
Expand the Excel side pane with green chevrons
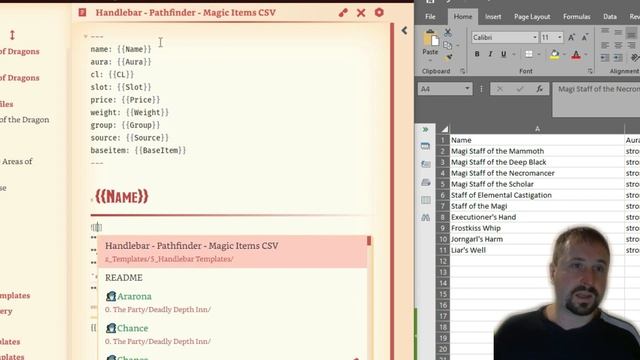[425, 130]
